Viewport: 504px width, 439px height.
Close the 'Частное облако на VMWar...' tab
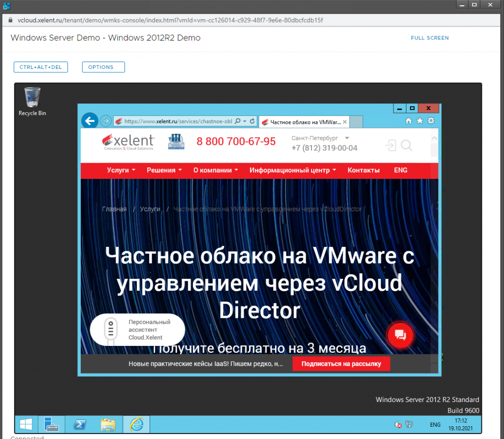345,122
